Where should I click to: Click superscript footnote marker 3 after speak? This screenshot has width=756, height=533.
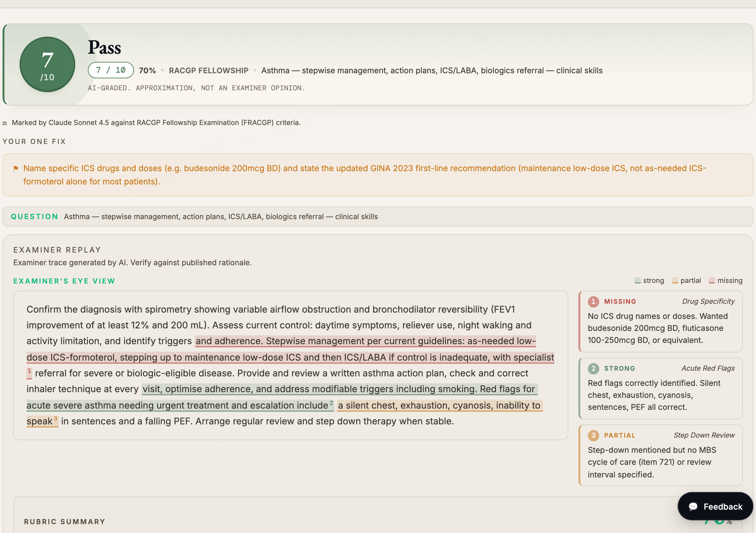click(x=56, y=418)
